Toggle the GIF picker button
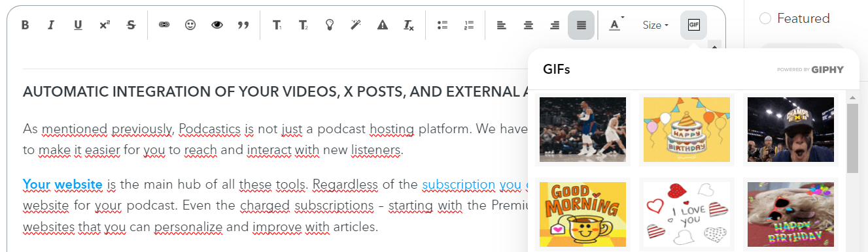This screenshot has height=252, width=868. coord(693,25)
